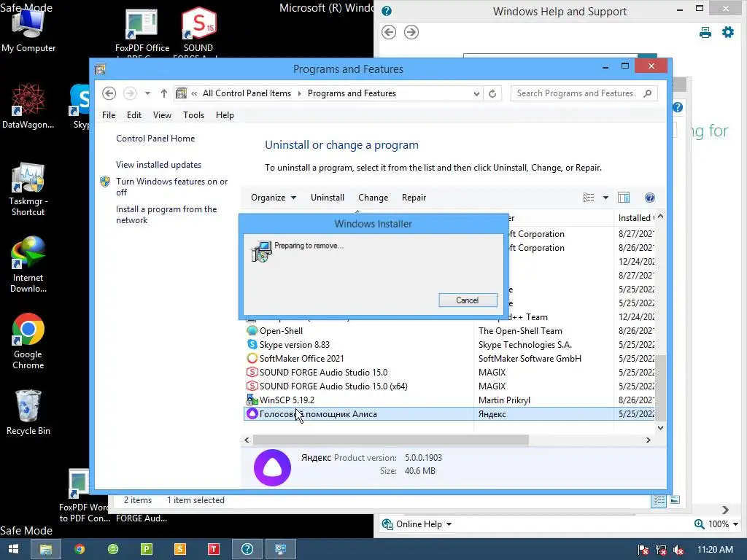Click the network tray icon
Screen dimensions: 747x560
661,550
